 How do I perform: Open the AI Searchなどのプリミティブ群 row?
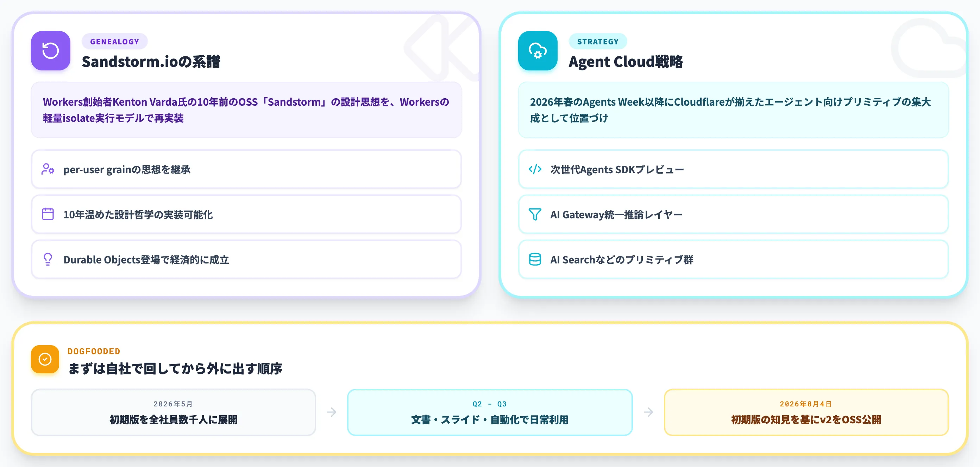pyautogui.click(x=733, y=259)
